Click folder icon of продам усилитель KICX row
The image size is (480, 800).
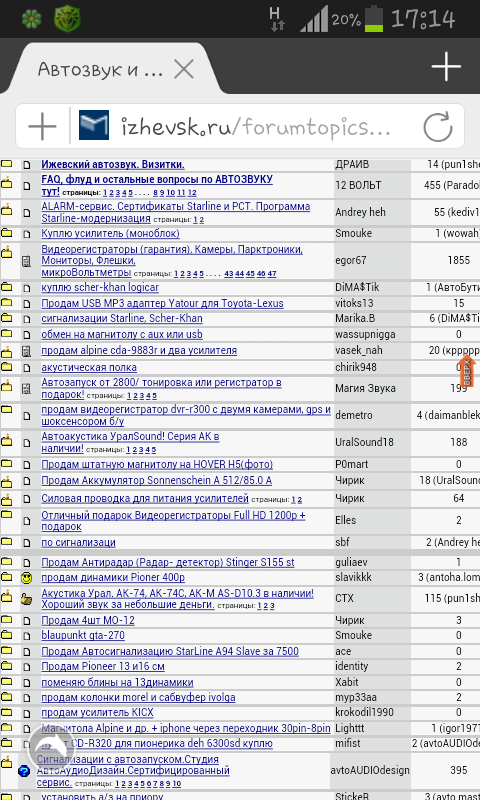pos(6,712)
